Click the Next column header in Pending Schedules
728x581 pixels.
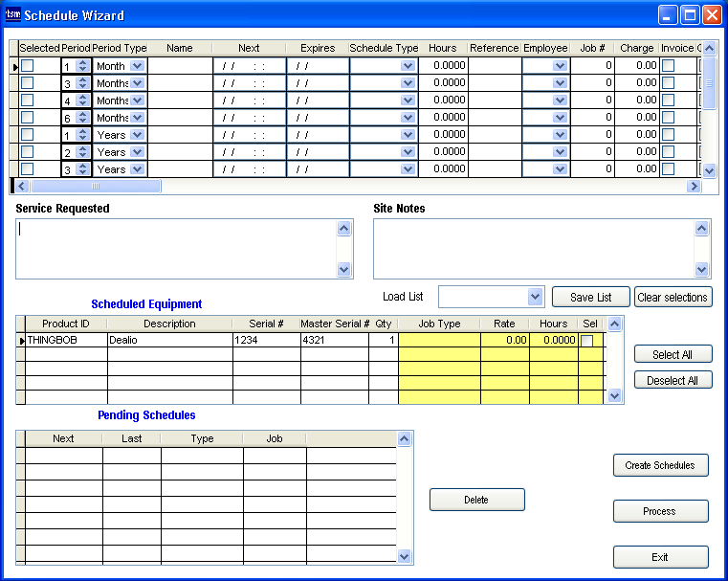(x=63, y=438)
